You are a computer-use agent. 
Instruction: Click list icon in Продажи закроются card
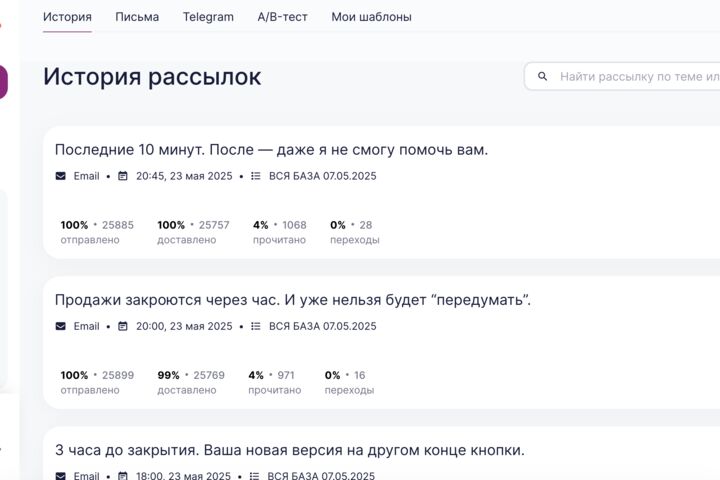pos(256,326)
